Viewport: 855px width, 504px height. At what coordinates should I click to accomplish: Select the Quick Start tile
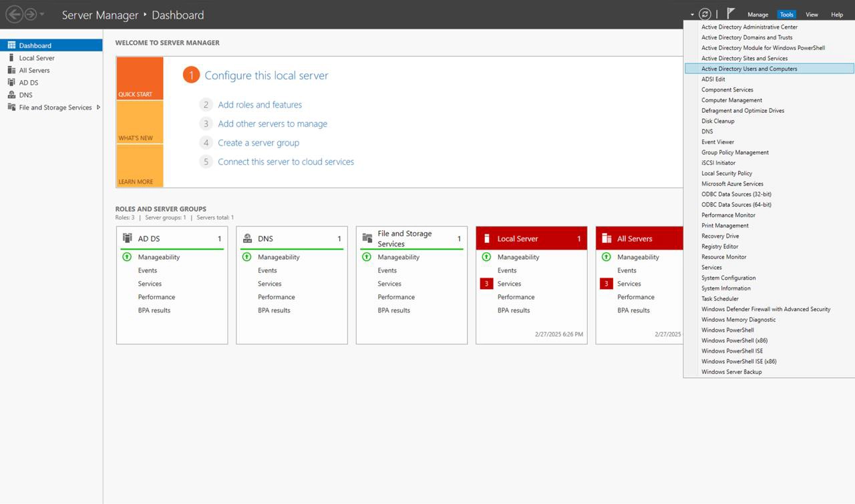coord(140,78)
